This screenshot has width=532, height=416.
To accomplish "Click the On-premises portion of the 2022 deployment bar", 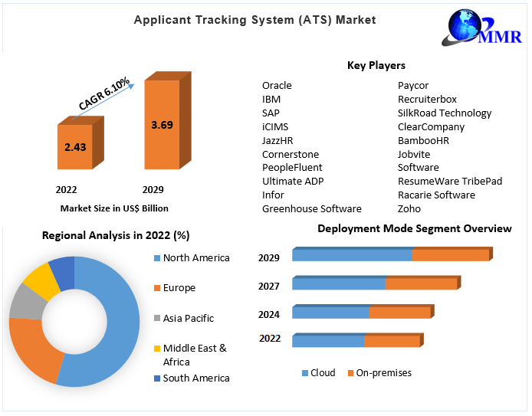I will [x=392, y=341].
